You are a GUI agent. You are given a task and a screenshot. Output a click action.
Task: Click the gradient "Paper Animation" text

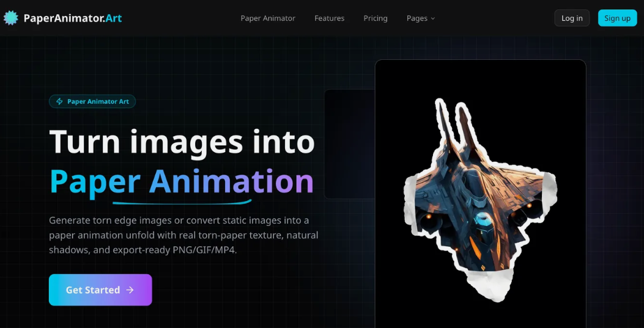tap(182, 181)
